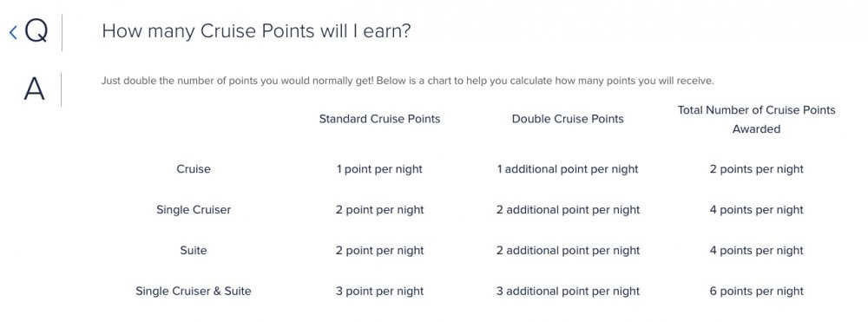Click the 6 points per night total cell
This screenshot has height=322, width=868.
coord(756,291)
